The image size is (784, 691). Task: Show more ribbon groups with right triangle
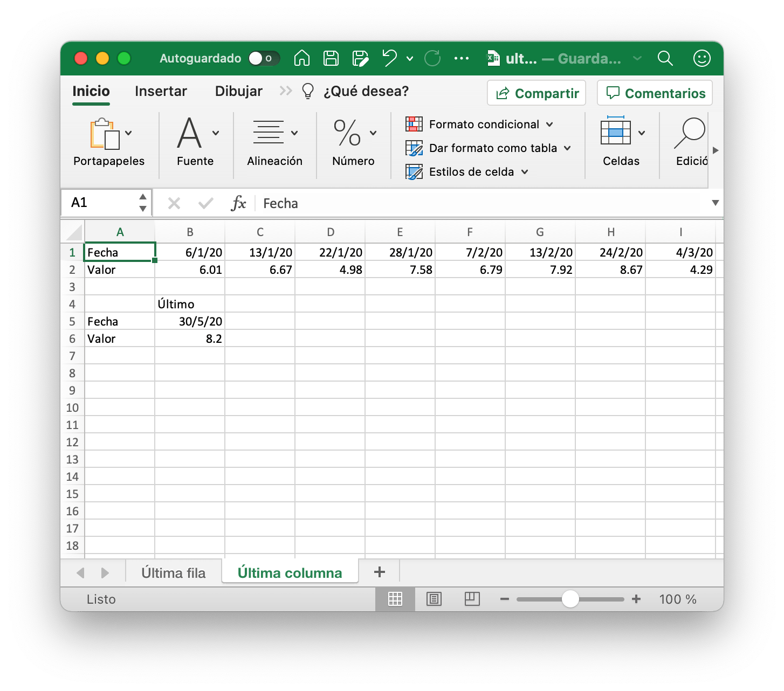(716, 150)
